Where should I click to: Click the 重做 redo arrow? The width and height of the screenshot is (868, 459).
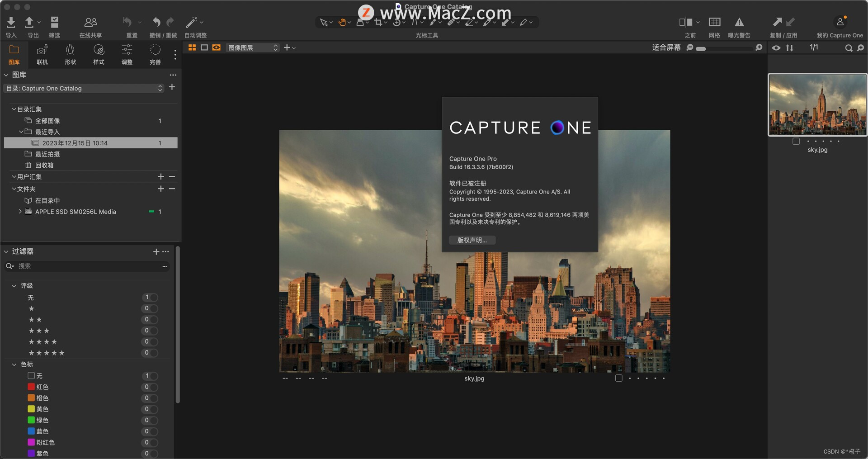tap(170, 22)
